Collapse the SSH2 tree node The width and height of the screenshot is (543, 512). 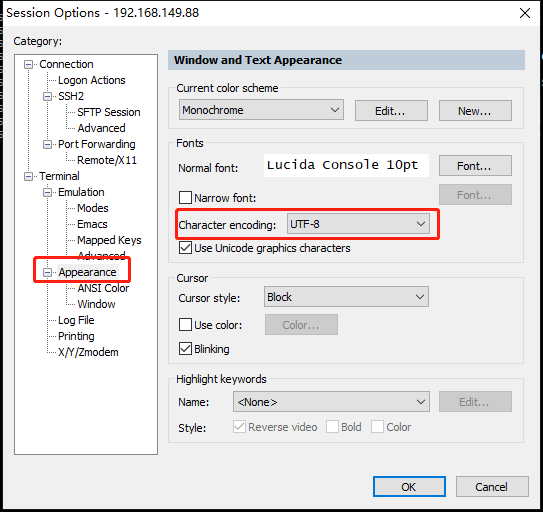(47, 96)
